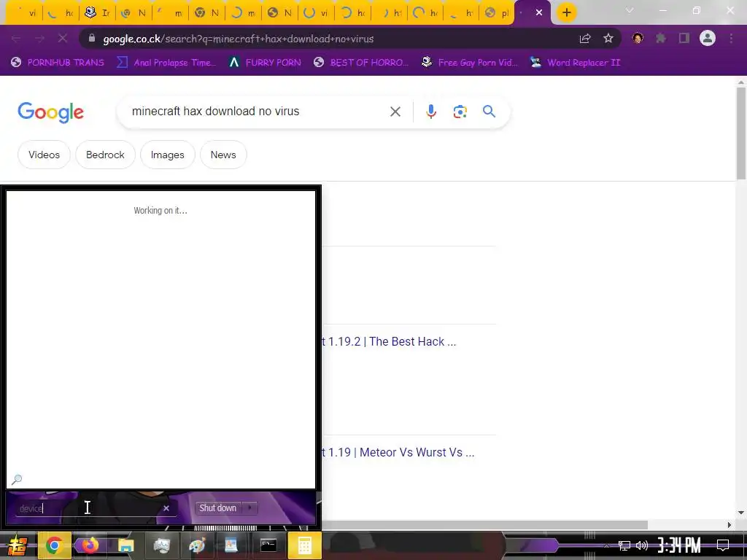Open the Paint palette icon on taskbar
Image resolution: width=747 pixels, height=560 pixels.
click(197, 545)
